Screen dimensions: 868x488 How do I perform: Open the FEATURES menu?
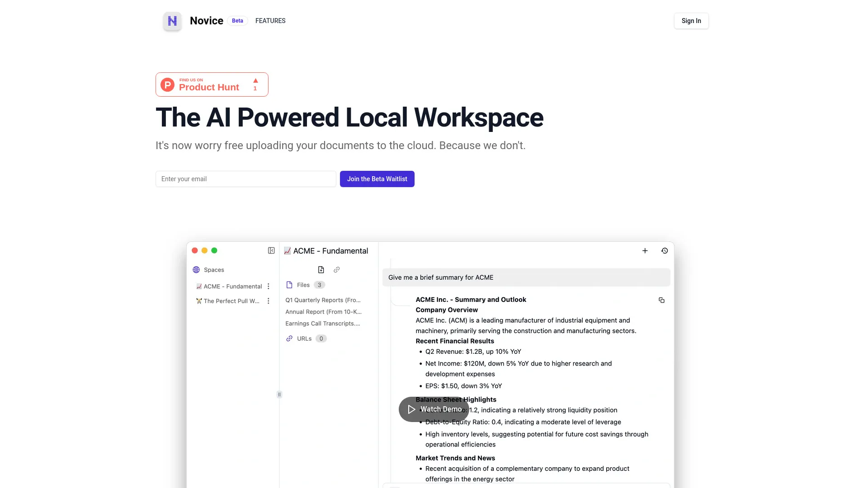pyautogui.click(x=270, y=21)
